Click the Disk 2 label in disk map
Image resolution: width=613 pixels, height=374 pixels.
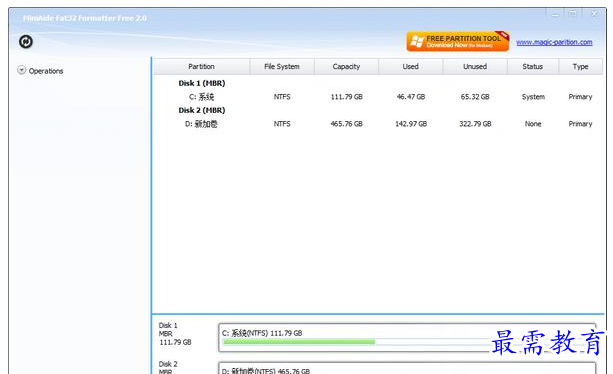[x=168, y=364]
